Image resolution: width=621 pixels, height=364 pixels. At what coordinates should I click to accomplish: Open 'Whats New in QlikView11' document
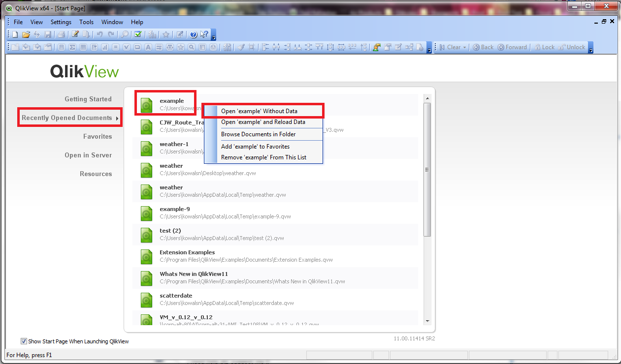click(x=275, y=277)
